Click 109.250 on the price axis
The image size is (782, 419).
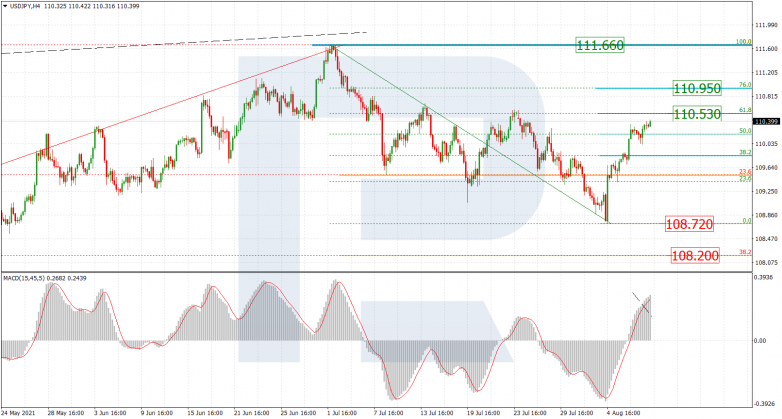tap(766, 191)
